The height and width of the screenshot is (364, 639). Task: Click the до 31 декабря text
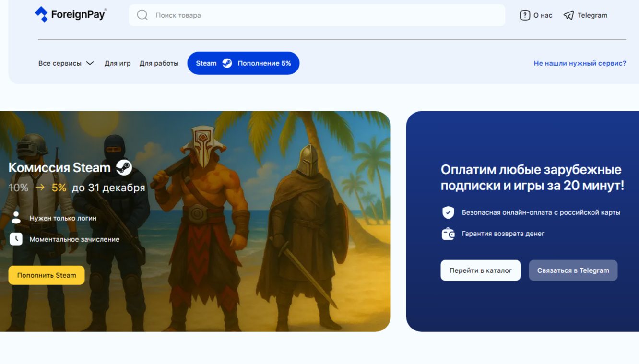pyautogui.click(x=108, y=188)
